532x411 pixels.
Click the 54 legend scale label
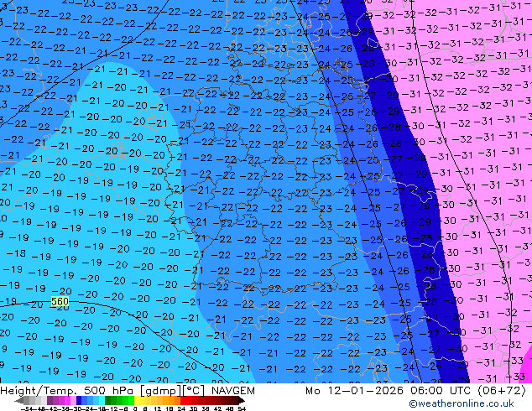[242, 408]
